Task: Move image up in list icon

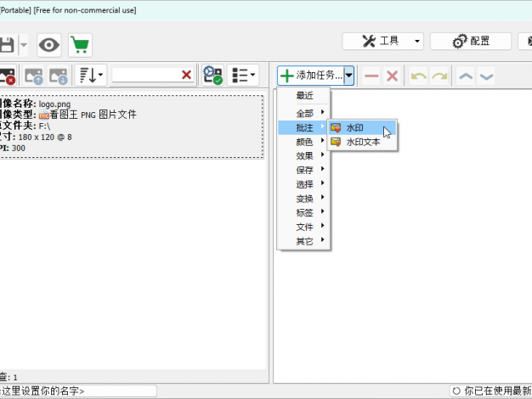Action: 34,76
